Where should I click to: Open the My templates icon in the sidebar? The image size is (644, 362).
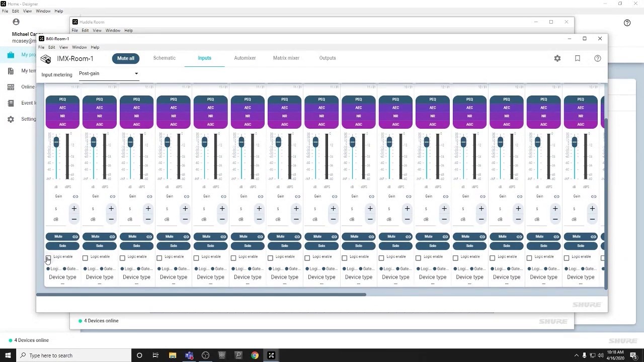pos(11,71)
